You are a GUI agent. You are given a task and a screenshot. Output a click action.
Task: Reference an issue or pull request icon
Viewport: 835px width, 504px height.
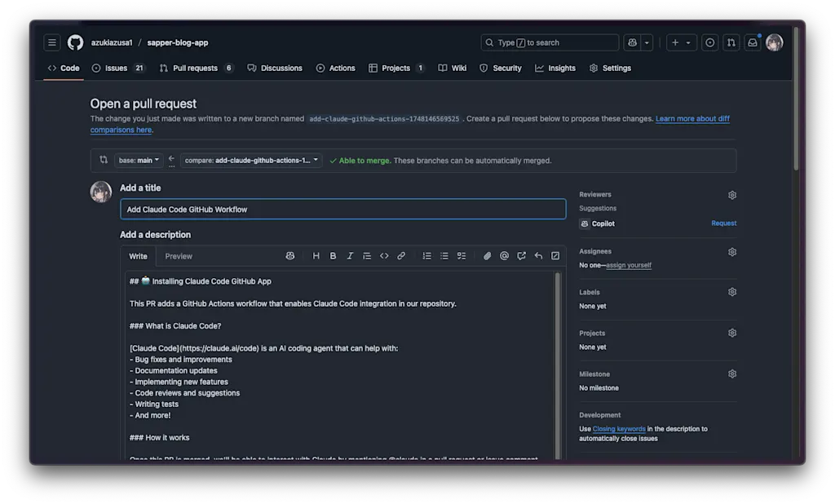[521, 256]
